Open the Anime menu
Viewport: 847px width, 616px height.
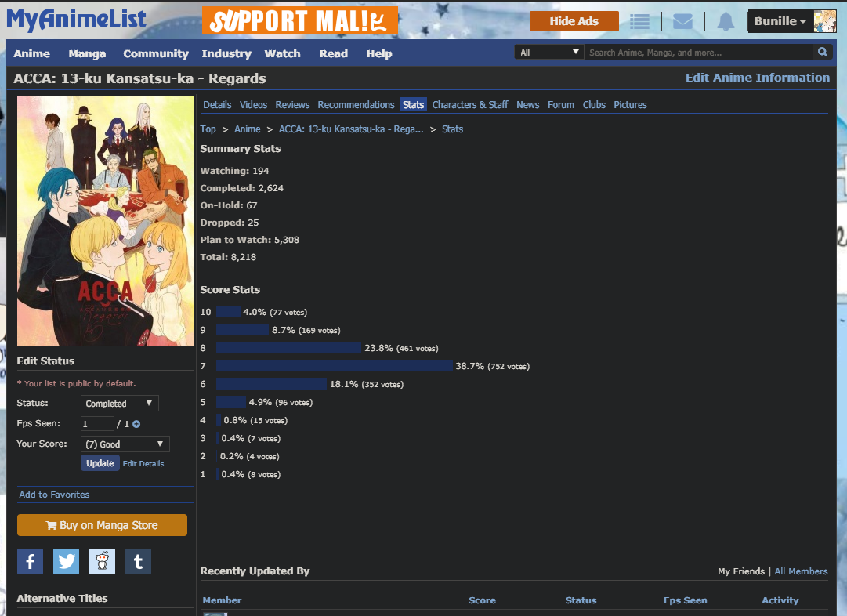click(x=32, y=53)
